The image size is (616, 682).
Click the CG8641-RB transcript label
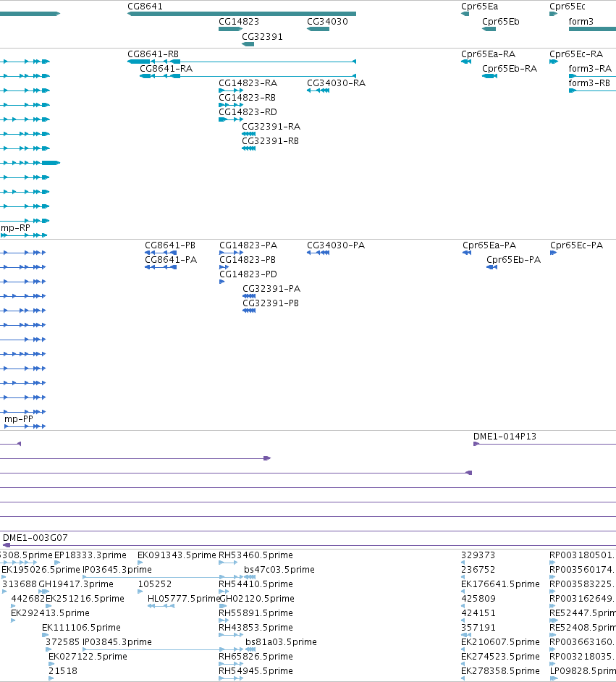[153, 54]
